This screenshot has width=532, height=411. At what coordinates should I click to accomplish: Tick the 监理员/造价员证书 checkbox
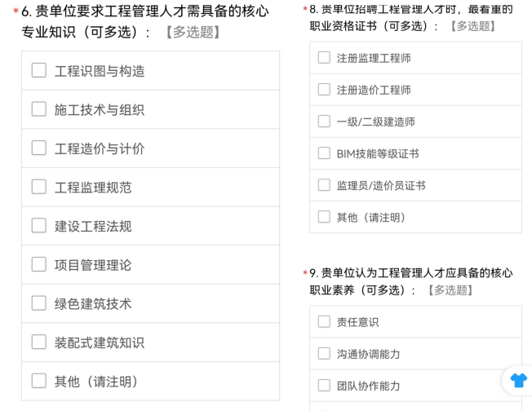coord(324,185)
